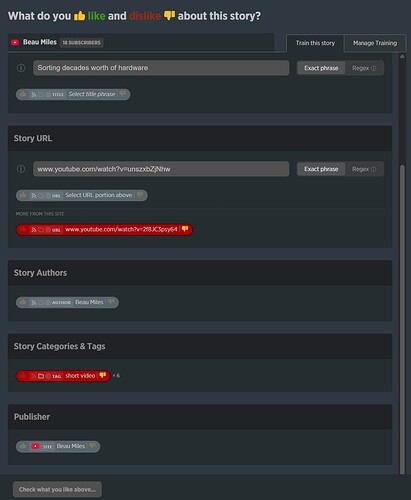Click thumbs down on Select URL portion pill
Viewport: 411px width, 500px height.
point(140,195)
